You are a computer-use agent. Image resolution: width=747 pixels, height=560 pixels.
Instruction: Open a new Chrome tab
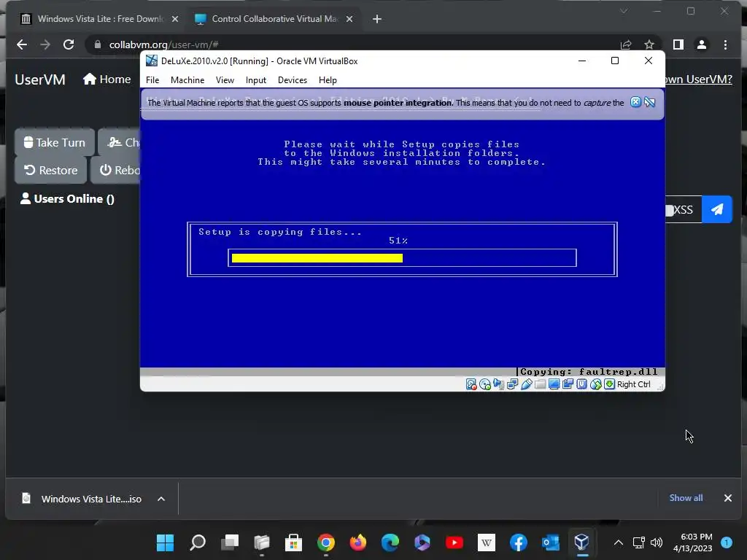coord(377,18)
